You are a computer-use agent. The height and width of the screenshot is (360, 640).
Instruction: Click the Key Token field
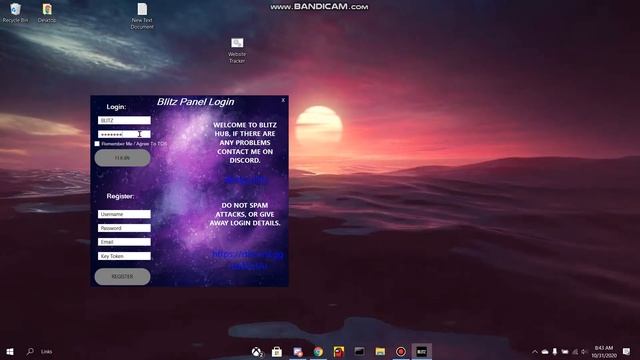coord(124,256)
